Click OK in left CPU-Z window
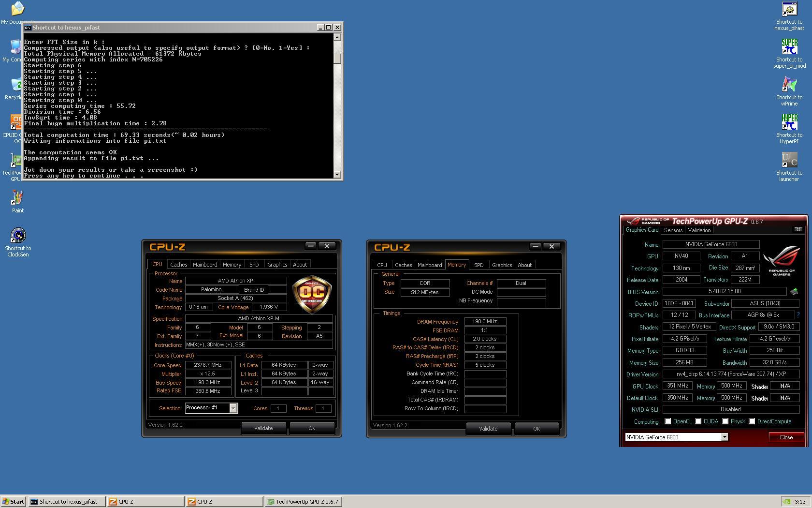This screenshot has height=508, width=812. [312, 428]
